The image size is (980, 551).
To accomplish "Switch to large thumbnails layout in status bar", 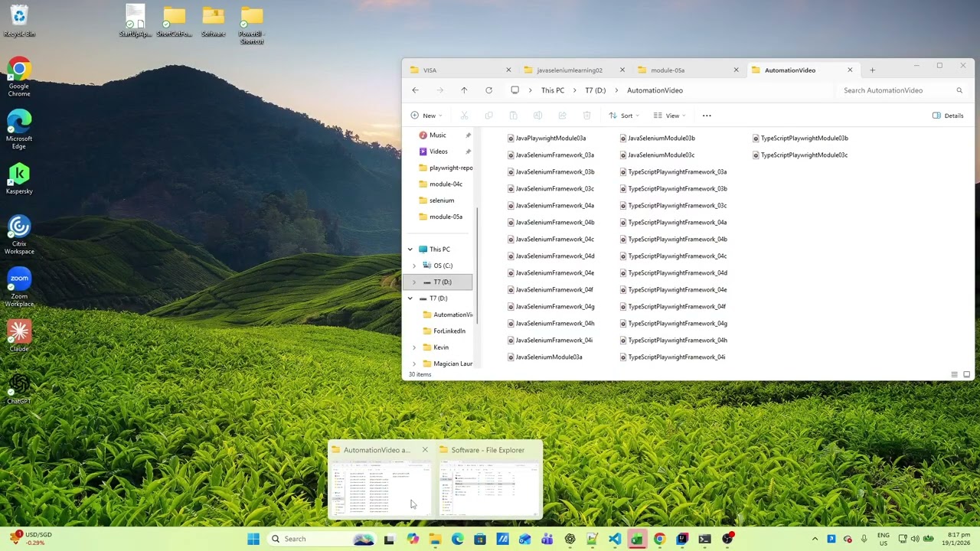I will 966,374.
